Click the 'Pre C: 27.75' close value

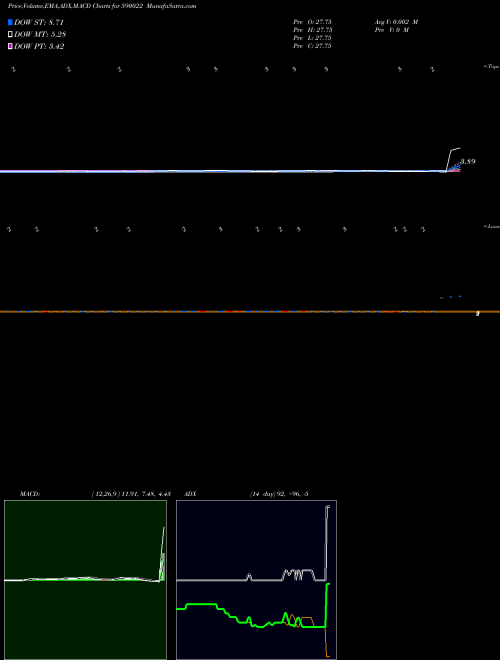312,46
